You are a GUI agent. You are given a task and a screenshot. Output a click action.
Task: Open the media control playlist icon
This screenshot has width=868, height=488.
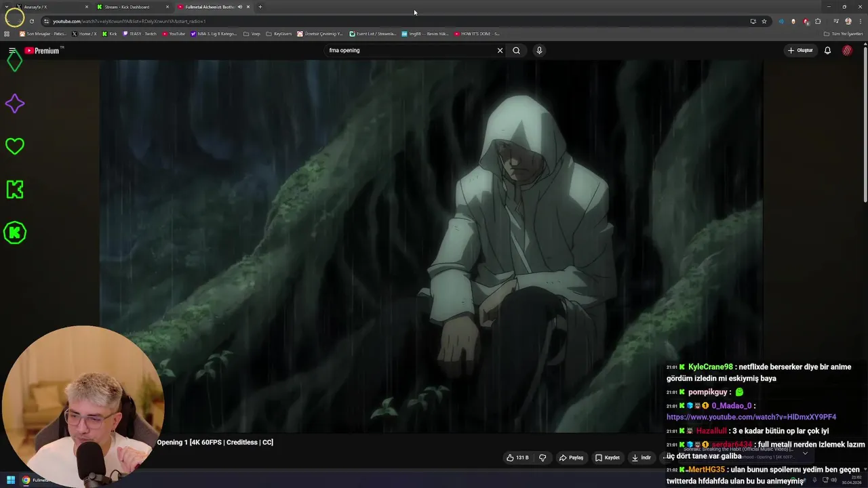tap(835, 21)
